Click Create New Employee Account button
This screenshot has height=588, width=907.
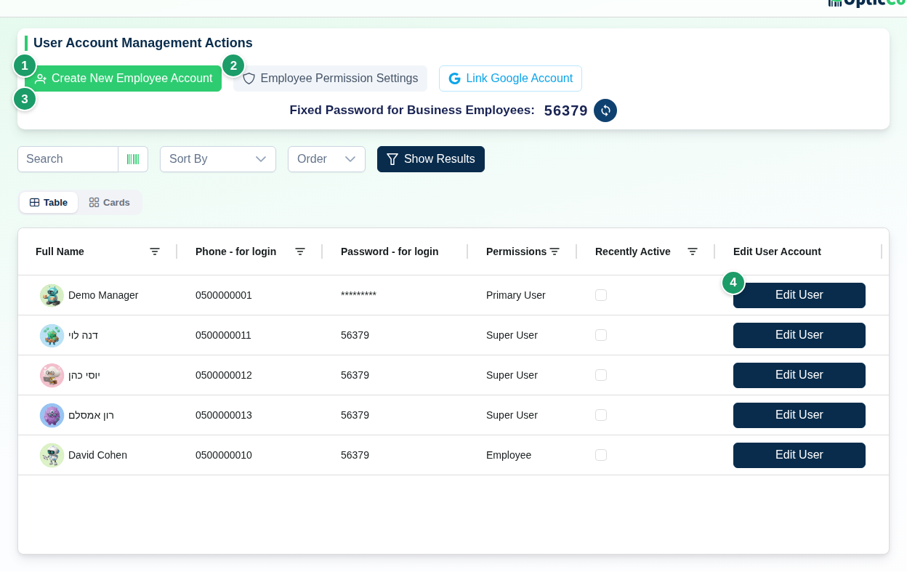click(x=124, y=78)
